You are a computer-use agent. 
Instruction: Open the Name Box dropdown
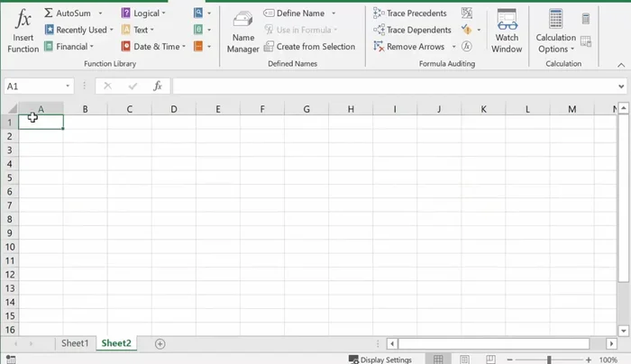(x=68, y=86)
